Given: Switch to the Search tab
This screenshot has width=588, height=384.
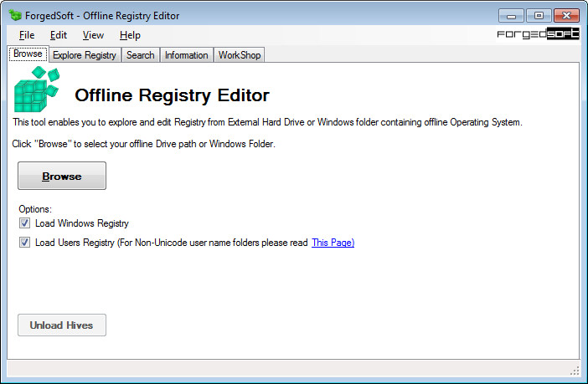Looking at the screenshot, I should point(140,55).
